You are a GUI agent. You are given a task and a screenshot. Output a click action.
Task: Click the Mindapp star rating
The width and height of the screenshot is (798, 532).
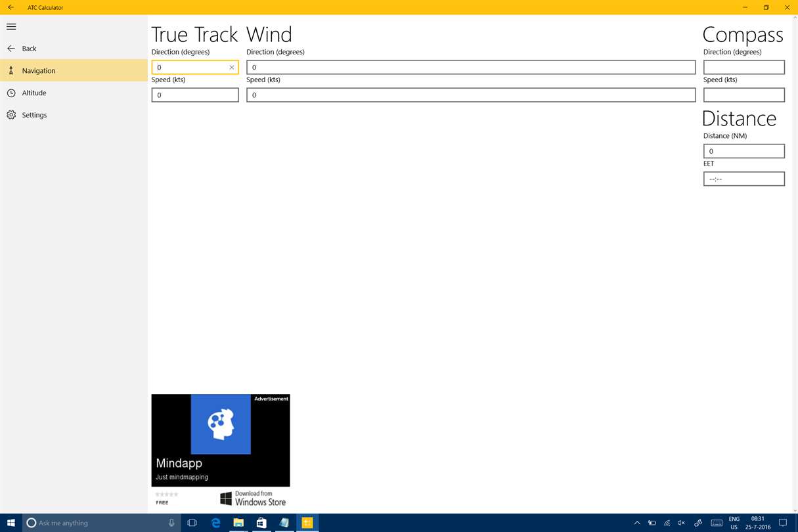167,494
